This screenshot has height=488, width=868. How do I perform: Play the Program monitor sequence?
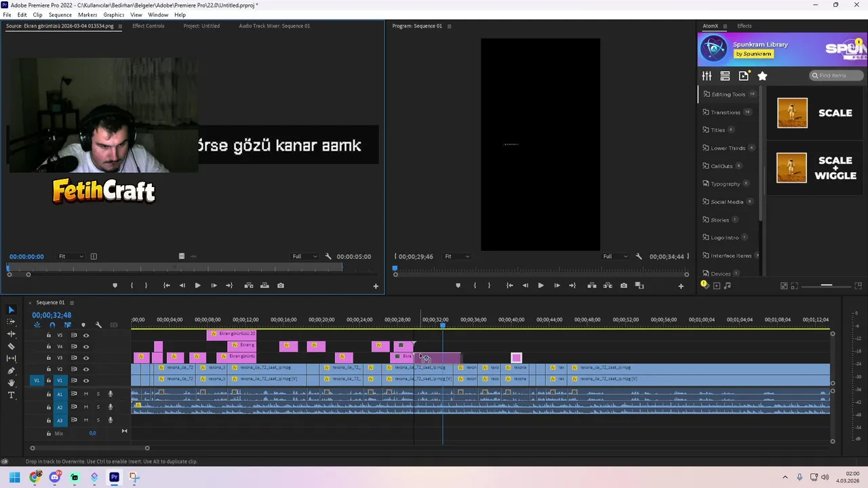tap(540, 285)
